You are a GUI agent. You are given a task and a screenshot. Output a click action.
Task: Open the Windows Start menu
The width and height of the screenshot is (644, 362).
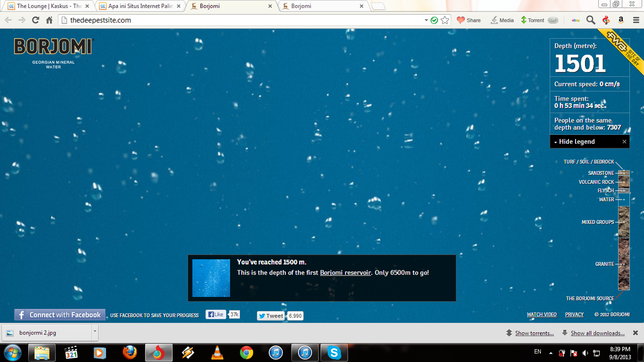point(12,352)
